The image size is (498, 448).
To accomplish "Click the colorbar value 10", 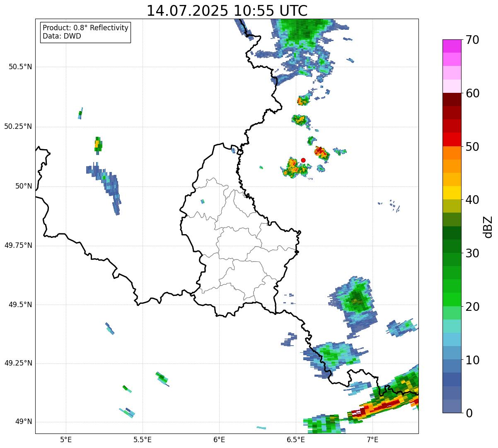I will [x=472, y=360].
